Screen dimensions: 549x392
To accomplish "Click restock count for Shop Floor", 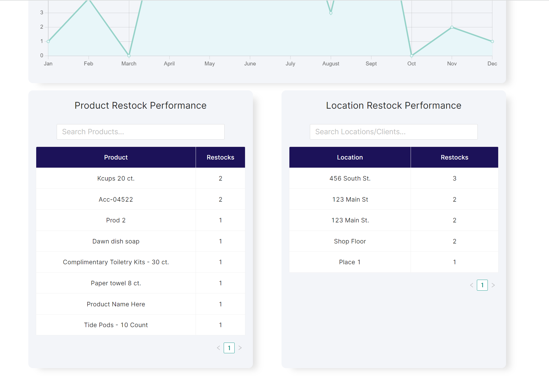I will pyautogui.click(x=454, y=241).
